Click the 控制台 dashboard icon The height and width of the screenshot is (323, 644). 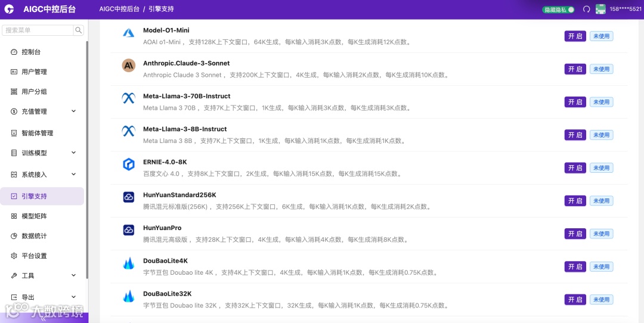[x=14, y=52]
